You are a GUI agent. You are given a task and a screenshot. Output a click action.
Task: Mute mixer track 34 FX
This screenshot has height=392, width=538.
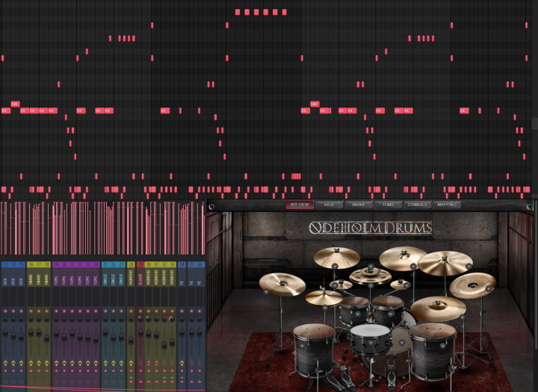(x=182, y=311)
